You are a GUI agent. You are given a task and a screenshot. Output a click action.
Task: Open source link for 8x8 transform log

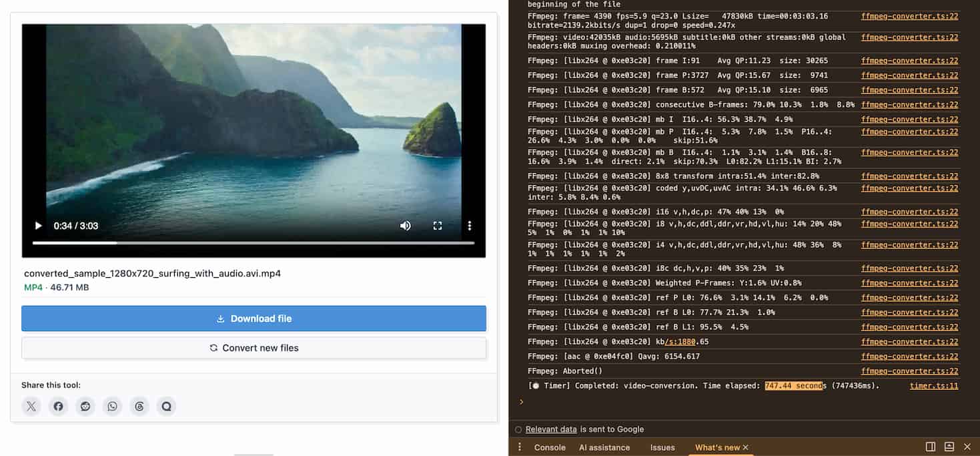coord(909,176)
